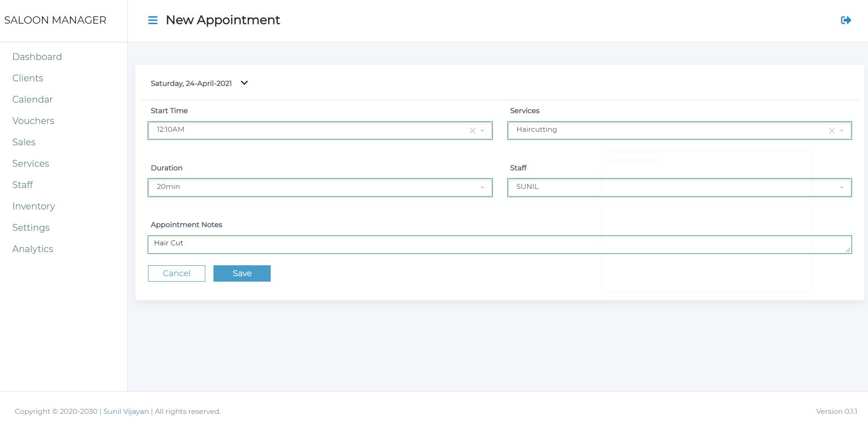The width and height of the screenshot is (868, 422).
Task: Open Staff page from the sidebar
Action: (22, 185)
